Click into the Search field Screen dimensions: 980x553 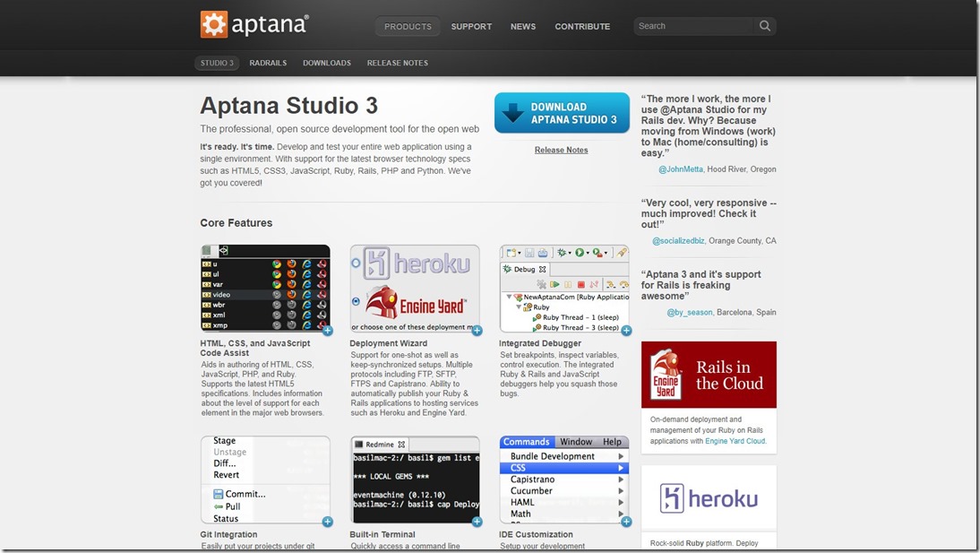[x=693, y=26]
